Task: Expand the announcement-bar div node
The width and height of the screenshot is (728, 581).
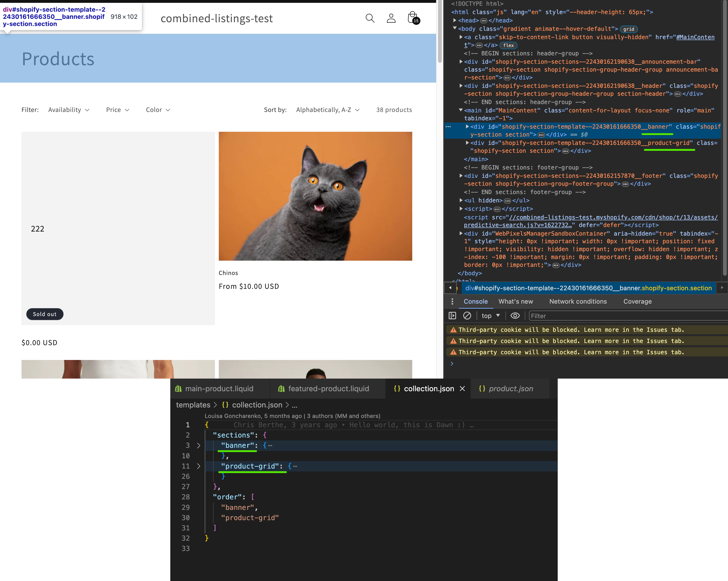Action: click(461, 61)
